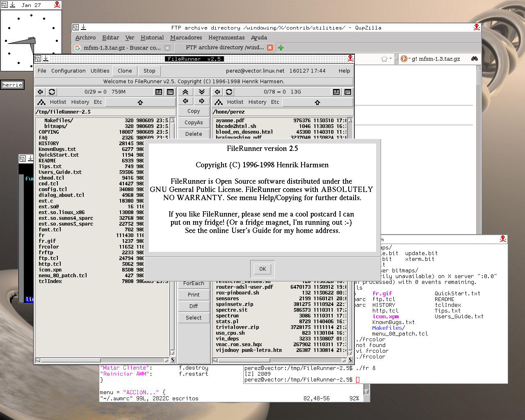Open a new QupZilla tab with the green plus

point(281,48)
